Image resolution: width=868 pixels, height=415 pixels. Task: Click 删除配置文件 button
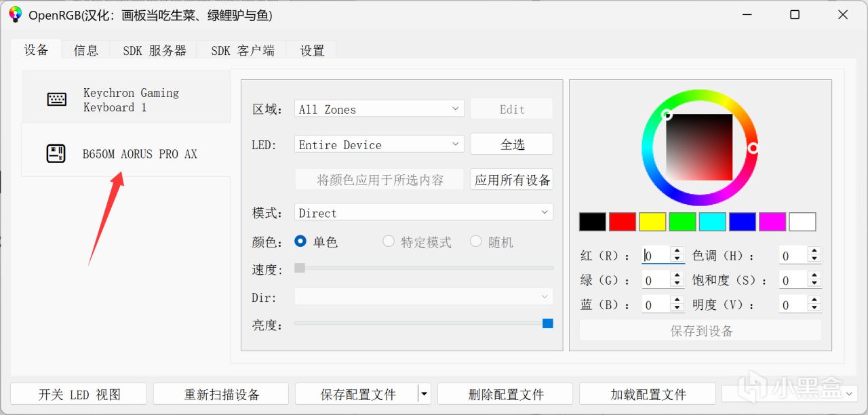click(505, 394)
